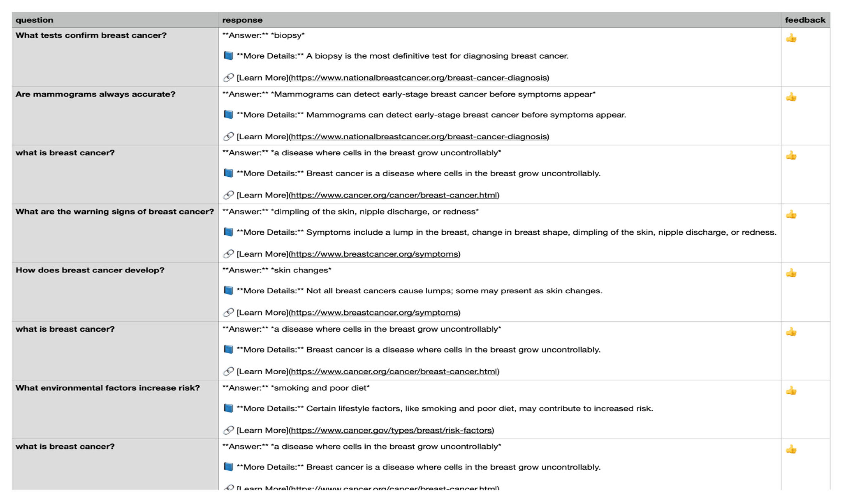Click thumbs-up for "How does breast cancer develop?"

(791, 273)
